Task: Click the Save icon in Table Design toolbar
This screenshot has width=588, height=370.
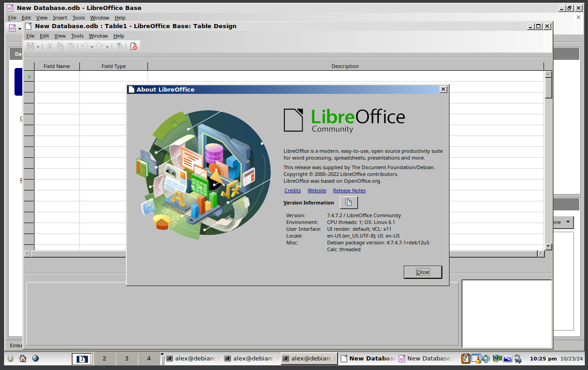Action: coord(30,46)
